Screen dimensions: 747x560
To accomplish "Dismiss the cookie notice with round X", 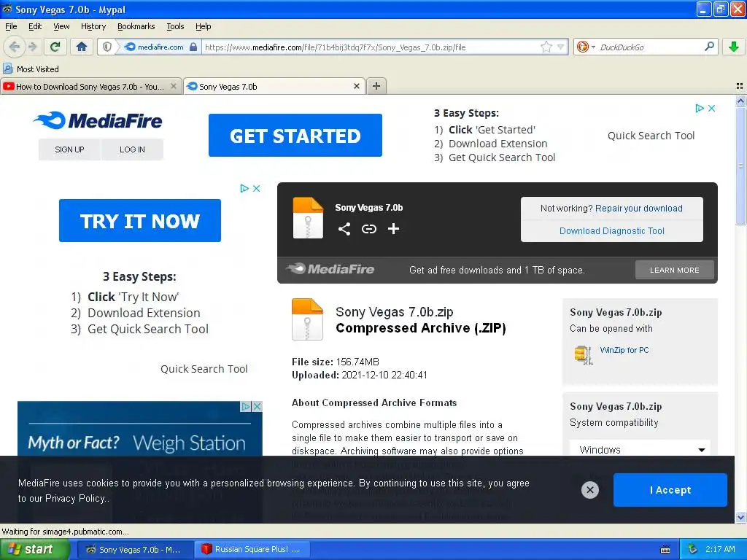I will [589, 489].
